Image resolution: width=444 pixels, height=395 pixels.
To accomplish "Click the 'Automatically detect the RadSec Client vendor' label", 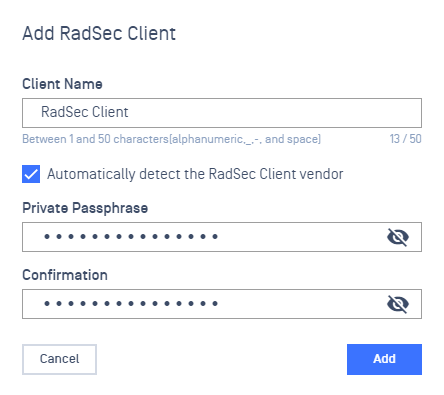I will point(195,174).
